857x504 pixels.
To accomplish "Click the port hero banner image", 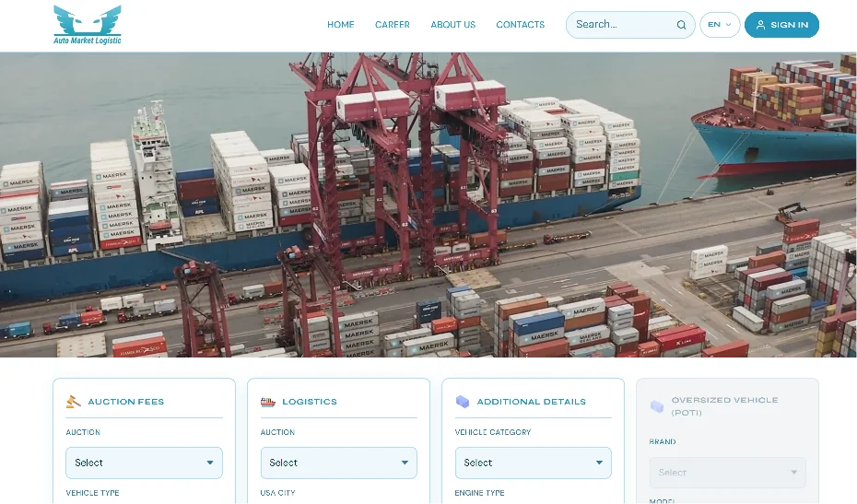I will coord(428,205).
